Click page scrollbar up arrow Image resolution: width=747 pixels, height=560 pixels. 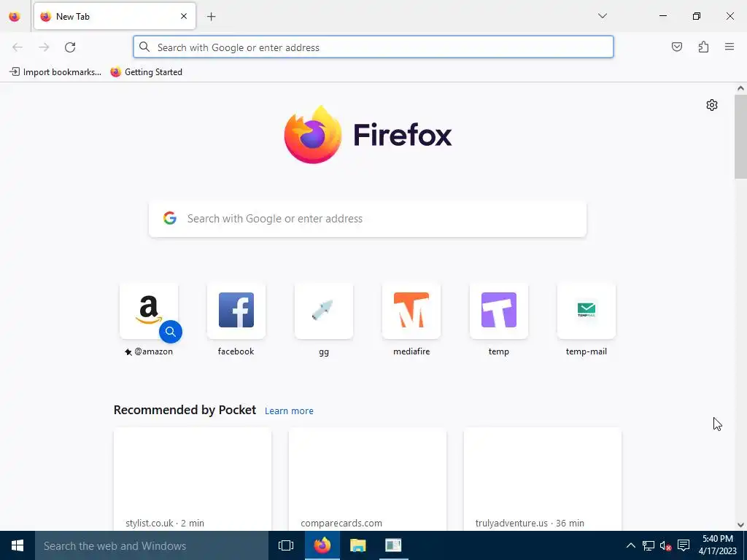pos(740,88)
